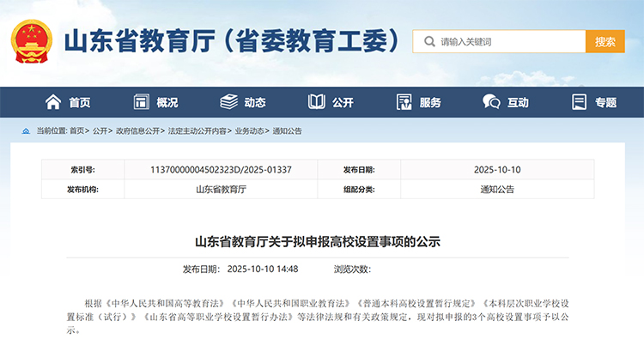Viewport: 644px width, 345px height.
Task: Click the stacked layers icon beside 动态
Action: 228,102
